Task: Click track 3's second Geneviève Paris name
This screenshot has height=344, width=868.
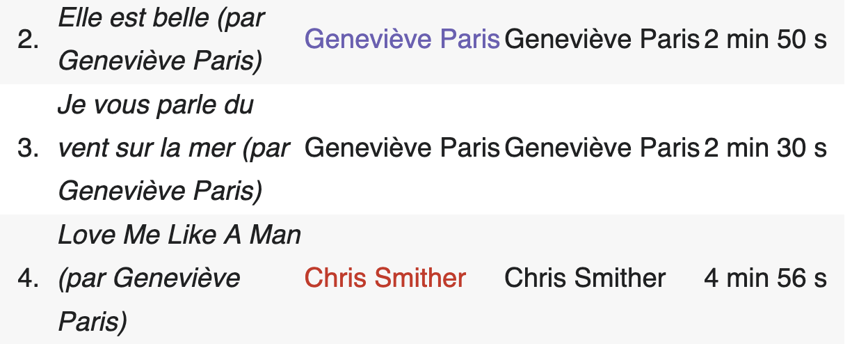Action: [x=602, y=148]
